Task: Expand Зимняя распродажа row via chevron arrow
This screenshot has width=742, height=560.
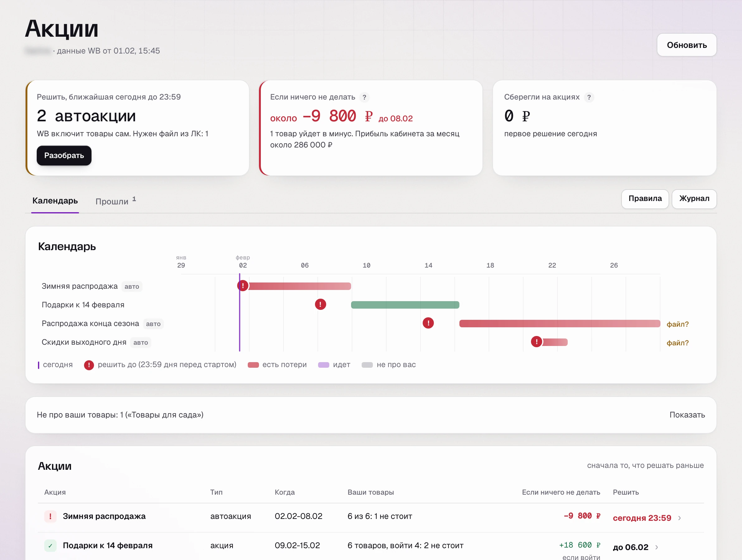Action: click(680, 518)
